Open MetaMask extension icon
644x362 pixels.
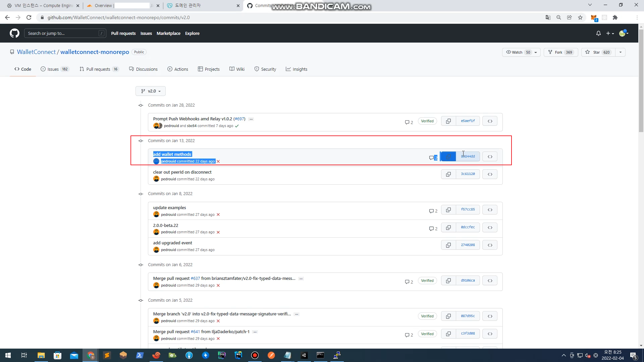click(594, 17)
